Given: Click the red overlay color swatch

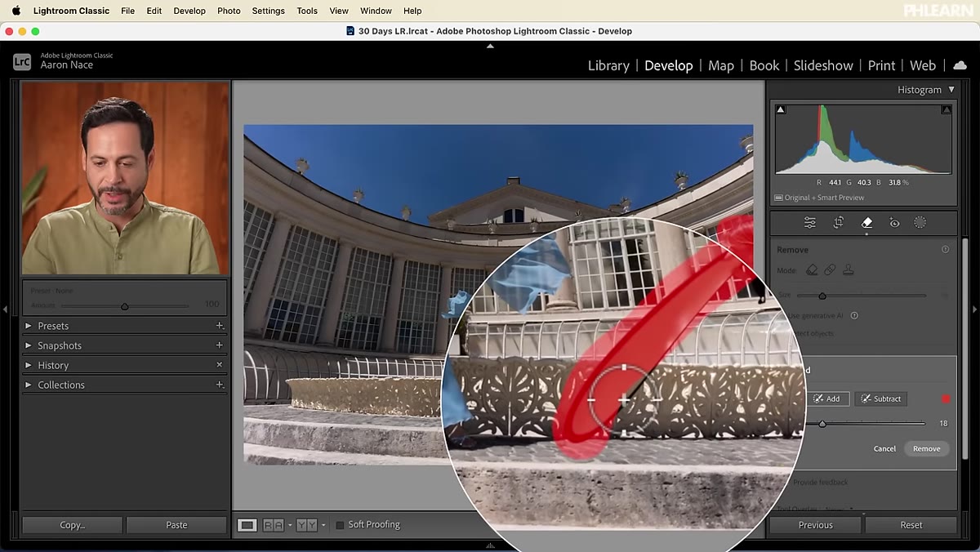Looking at the screenshot, I should point(946,398).
